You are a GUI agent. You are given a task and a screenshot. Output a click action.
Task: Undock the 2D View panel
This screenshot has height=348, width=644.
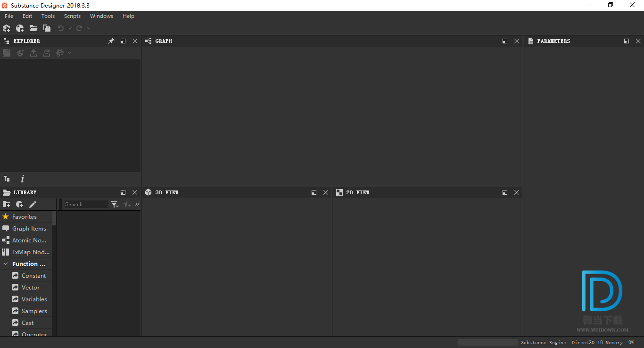point(505,192)
